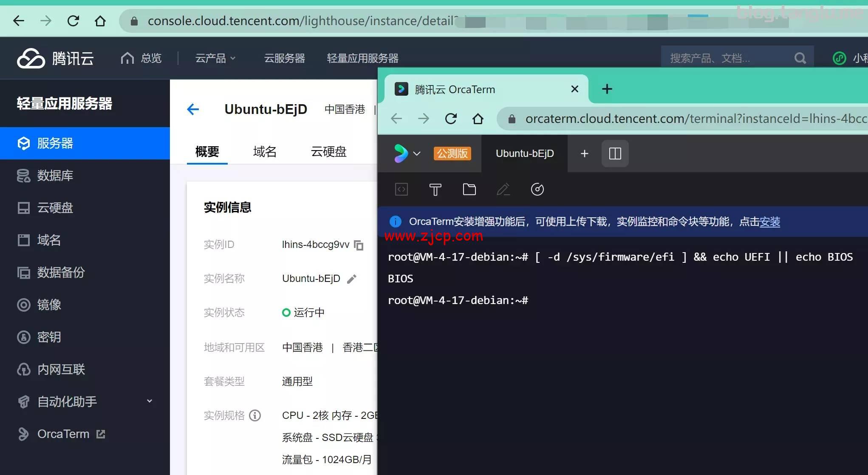This screenshot has width=868, height=475.
Task: Click the pencil icon to edit OrcaTerm
Action: point(503,190)
